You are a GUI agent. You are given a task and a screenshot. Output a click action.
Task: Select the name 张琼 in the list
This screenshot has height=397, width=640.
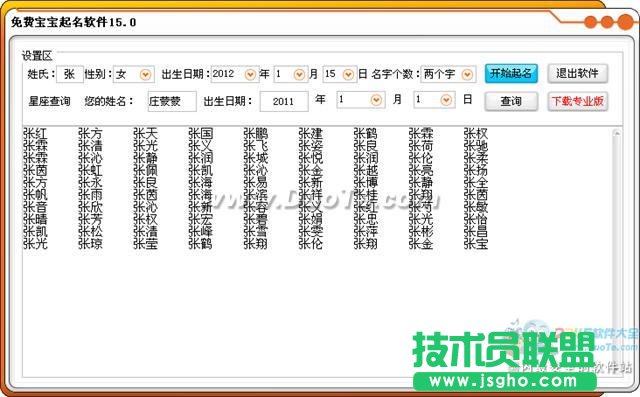point(90,244)
